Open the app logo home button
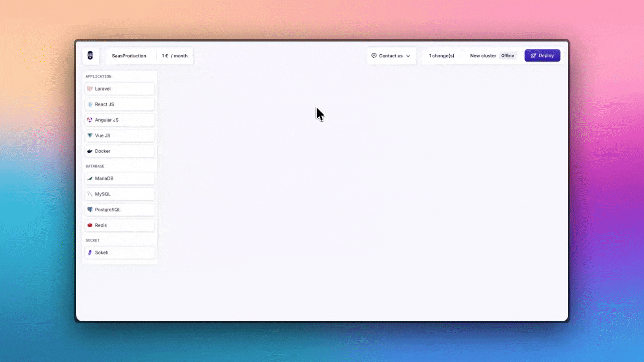Viewport: 644px width, 362px height. [x=91, y=56]
